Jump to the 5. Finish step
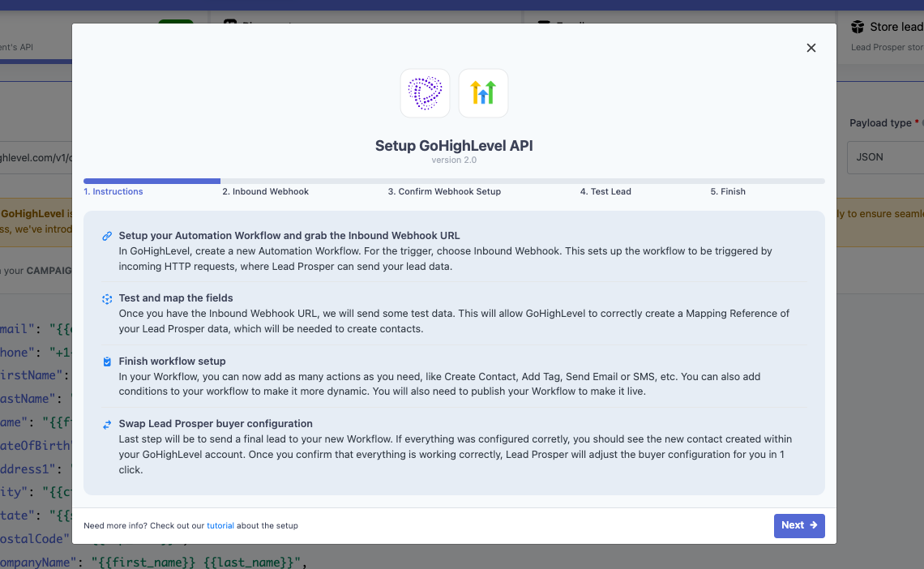 [727, 191]
